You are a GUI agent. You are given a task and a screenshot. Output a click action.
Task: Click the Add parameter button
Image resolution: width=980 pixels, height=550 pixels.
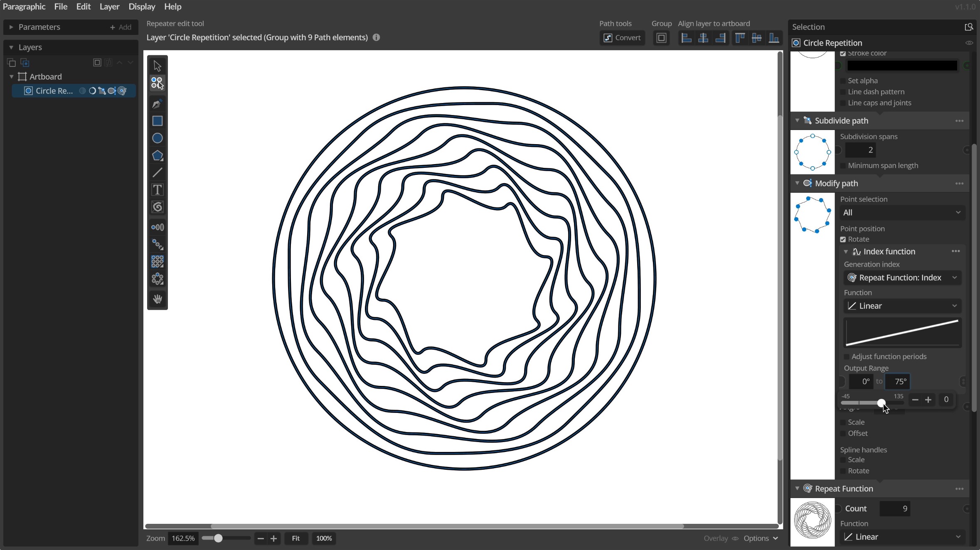pos(121,27)
